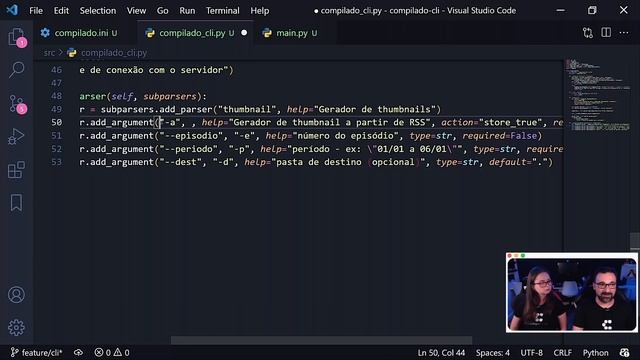This screenshot has width=640, height=360.
Task: Open More Actions ellipsis in editor toolbar
Action: 624,33
